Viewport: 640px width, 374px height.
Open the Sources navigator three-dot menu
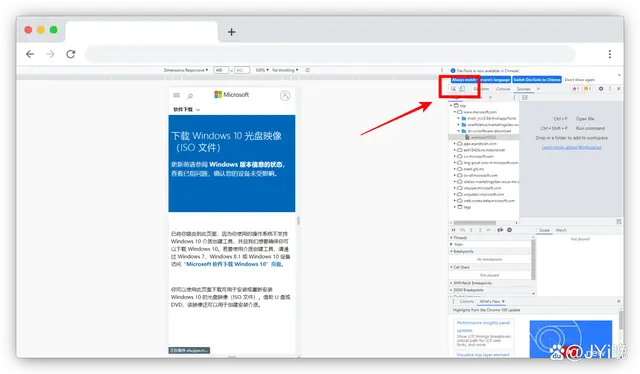tap(514, 98)
